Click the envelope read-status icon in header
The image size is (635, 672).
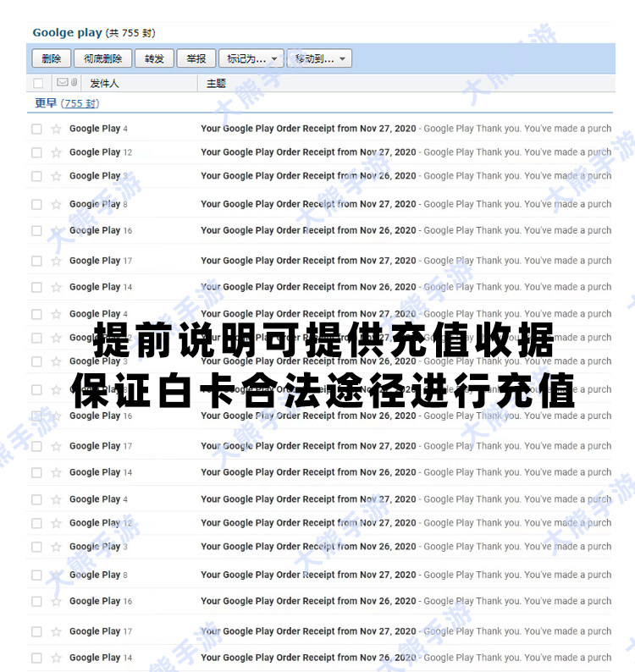(62, 82)
